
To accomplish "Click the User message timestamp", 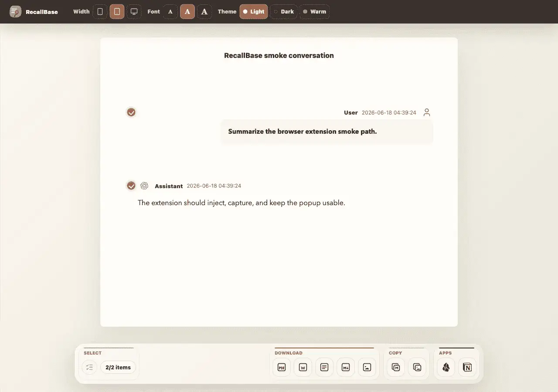I will [x=389, y=112].
